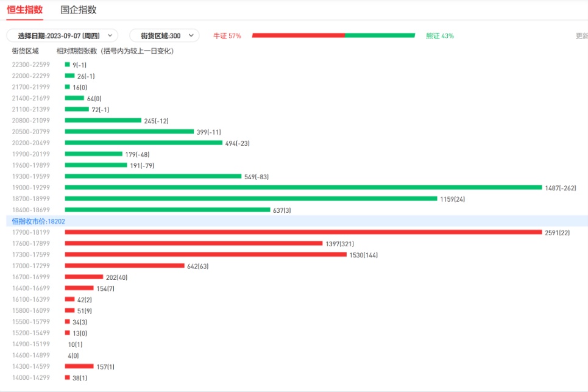Select the 熊证 43% label
588x392 pixels.
[439, 36]
